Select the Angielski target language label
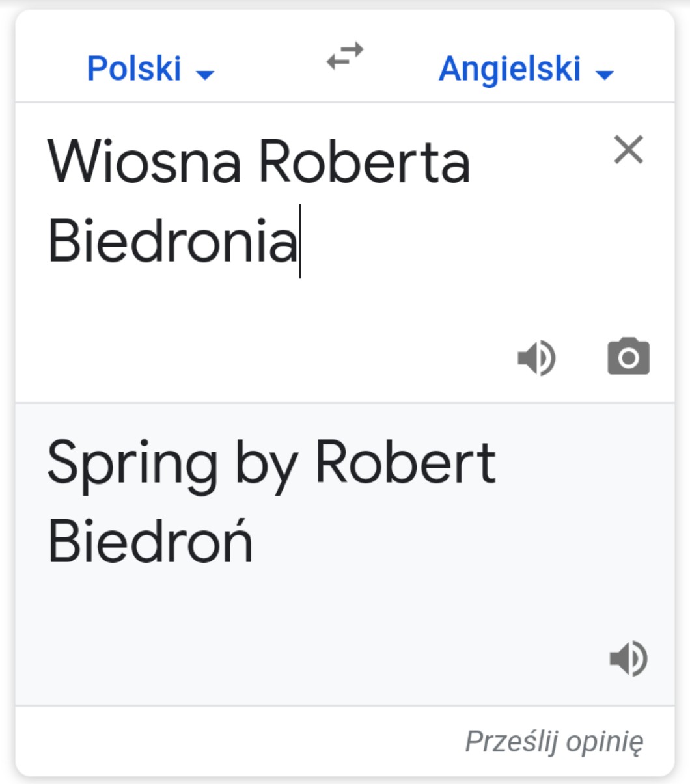This screenshot has width=690, height=784. point(509,69)
